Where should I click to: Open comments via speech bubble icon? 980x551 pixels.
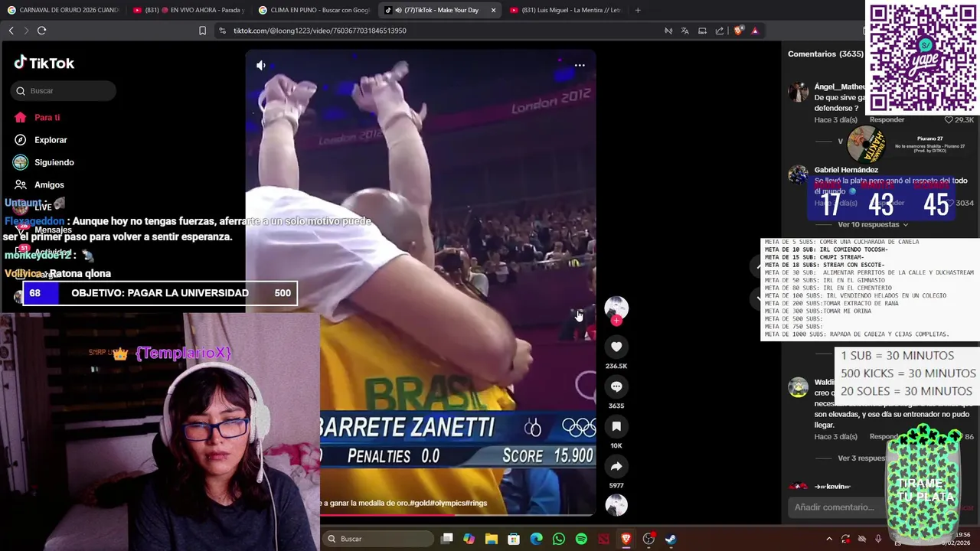(616, 386)
